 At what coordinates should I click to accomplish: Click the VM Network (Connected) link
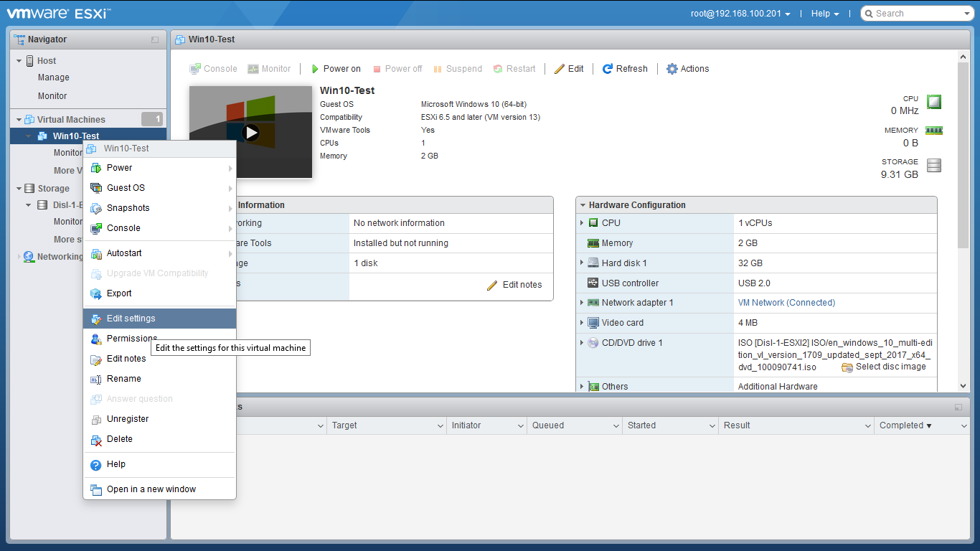click(x=786, y=303)
